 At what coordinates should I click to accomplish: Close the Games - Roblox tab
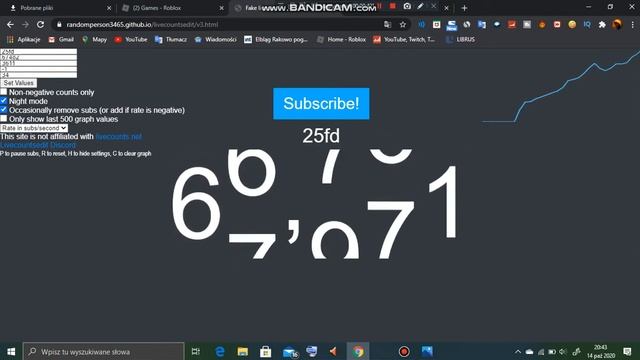pos(222,8)
